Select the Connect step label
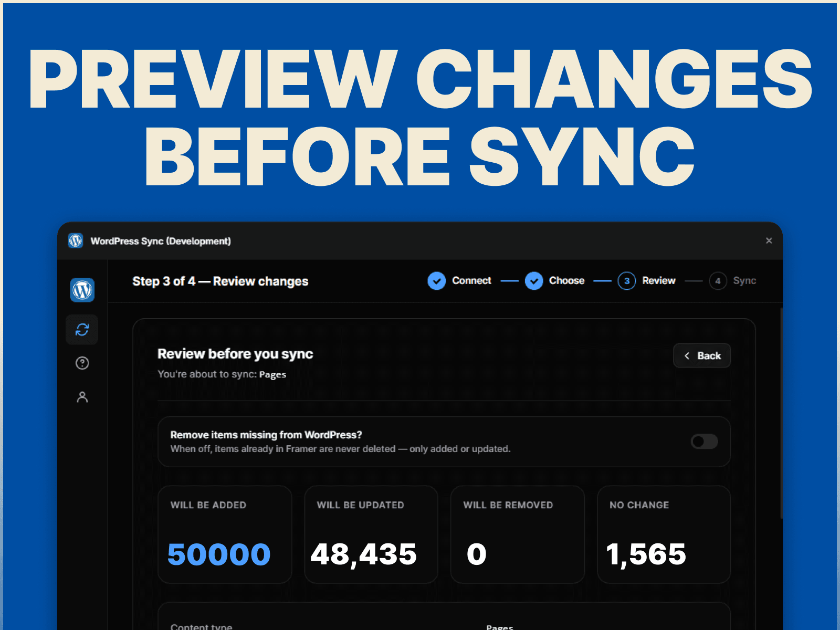The height and width of the screenshot is (630, 840). (x=471, y=281)
